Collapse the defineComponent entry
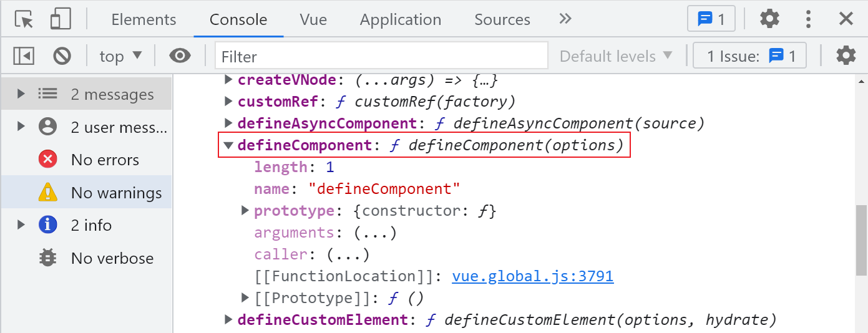The height and width of the screenshot is (333, 868). (x=228, y=145)
